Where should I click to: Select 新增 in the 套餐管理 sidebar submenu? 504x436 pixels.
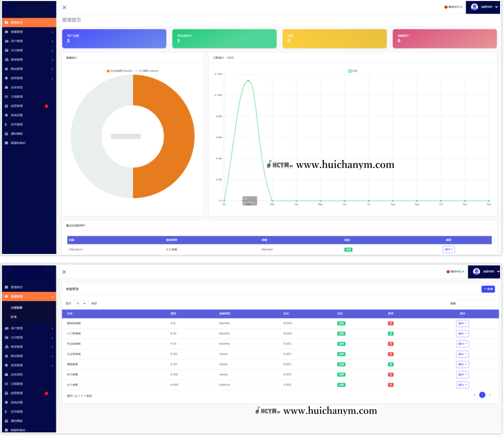[x=13, y=317]
